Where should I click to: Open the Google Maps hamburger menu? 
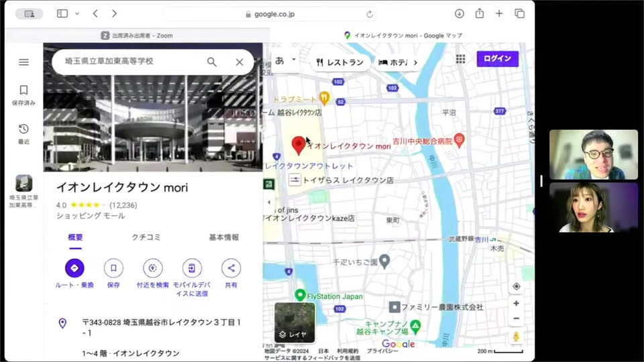click(x=24, y=62)
